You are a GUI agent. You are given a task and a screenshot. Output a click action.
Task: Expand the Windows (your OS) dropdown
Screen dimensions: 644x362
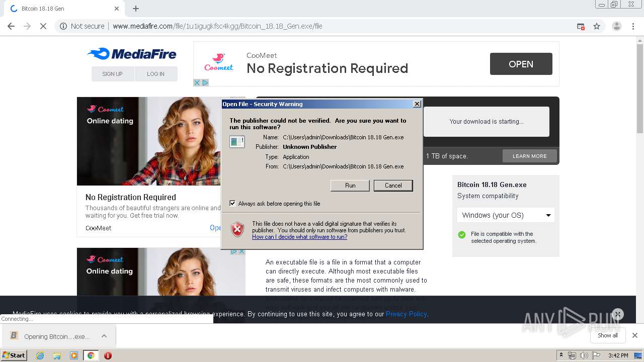(x=506, y=215)
